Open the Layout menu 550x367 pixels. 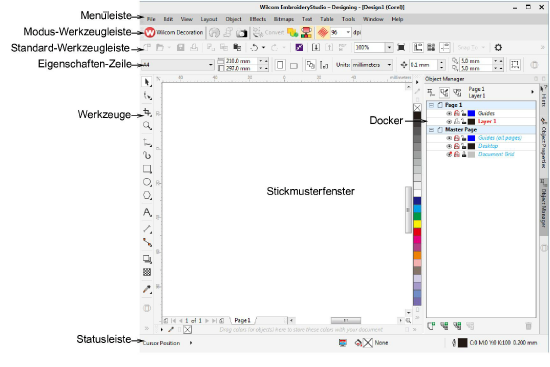point(209,19)
